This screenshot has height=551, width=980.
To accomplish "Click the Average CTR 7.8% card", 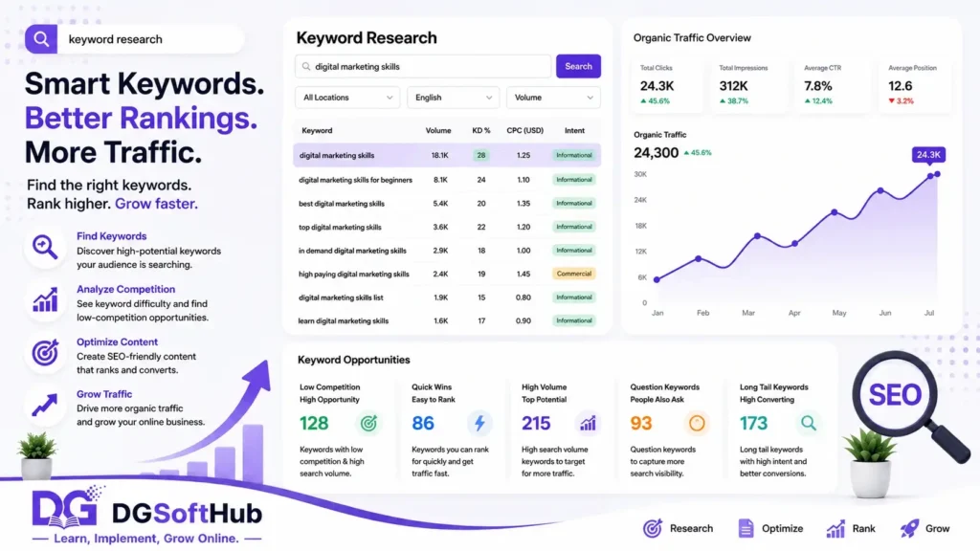I will pyautogui.click(x=832, y=85).
